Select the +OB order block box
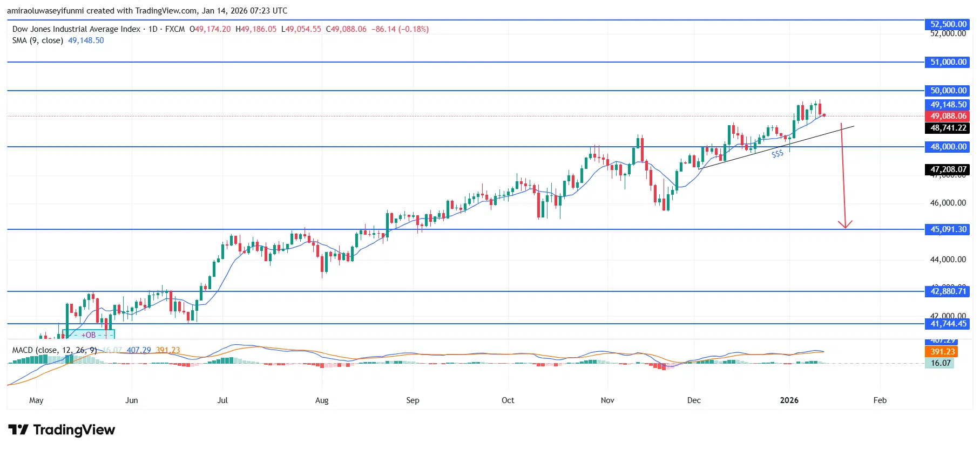This screenshot has height=450, width=980. 89,335
